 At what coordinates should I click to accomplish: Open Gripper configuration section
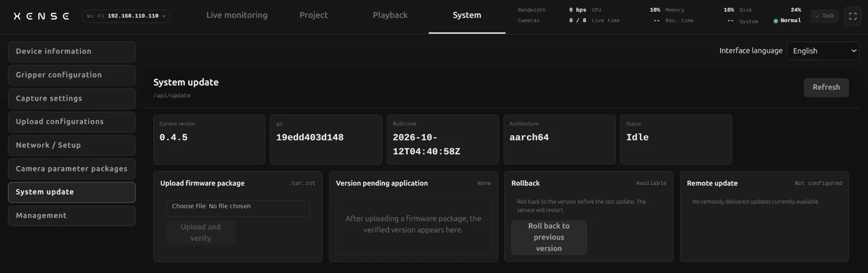coord(72,75)
